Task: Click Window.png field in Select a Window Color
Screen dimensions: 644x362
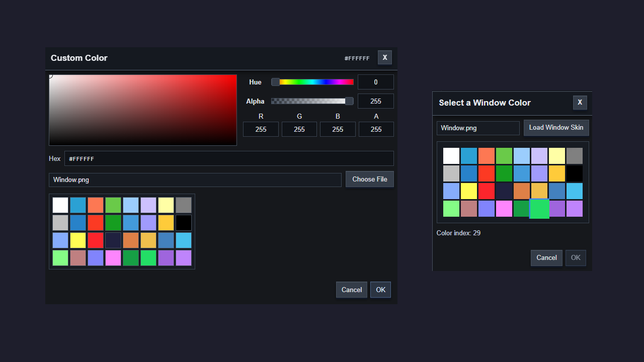Action: click(478, 128)
